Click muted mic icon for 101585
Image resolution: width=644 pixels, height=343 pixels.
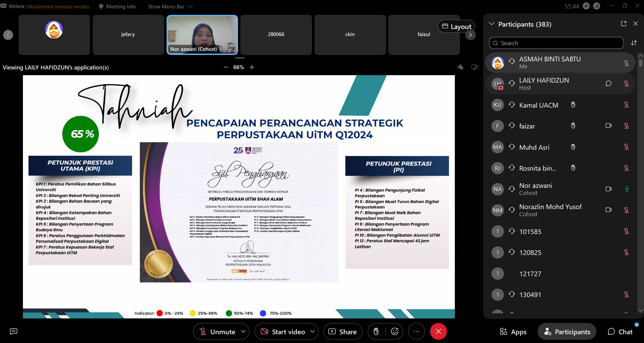(x=626, y=231)
